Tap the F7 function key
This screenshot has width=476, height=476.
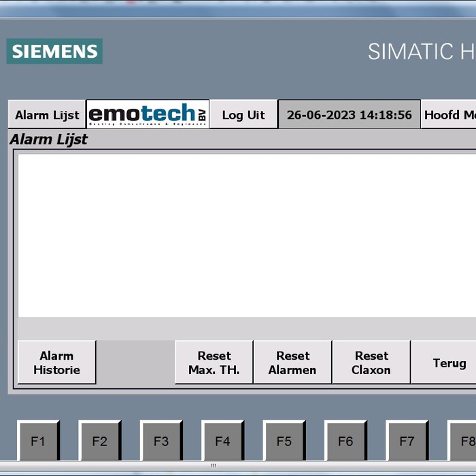(407, 441)
